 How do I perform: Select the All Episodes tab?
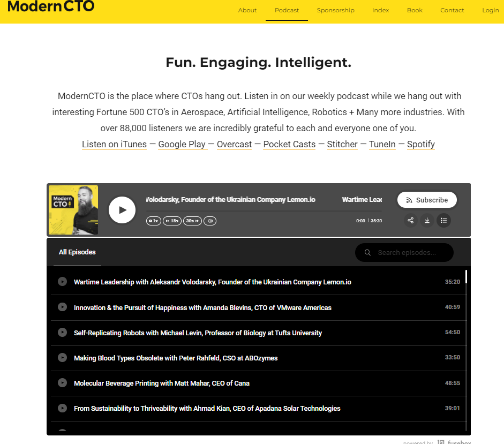(x=77, y=252)
